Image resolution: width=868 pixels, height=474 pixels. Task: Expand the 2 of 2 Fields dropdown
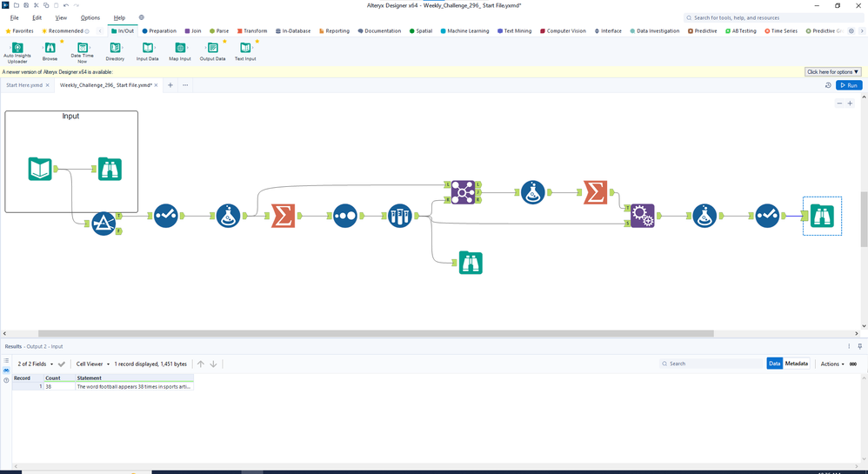point(36,364)
